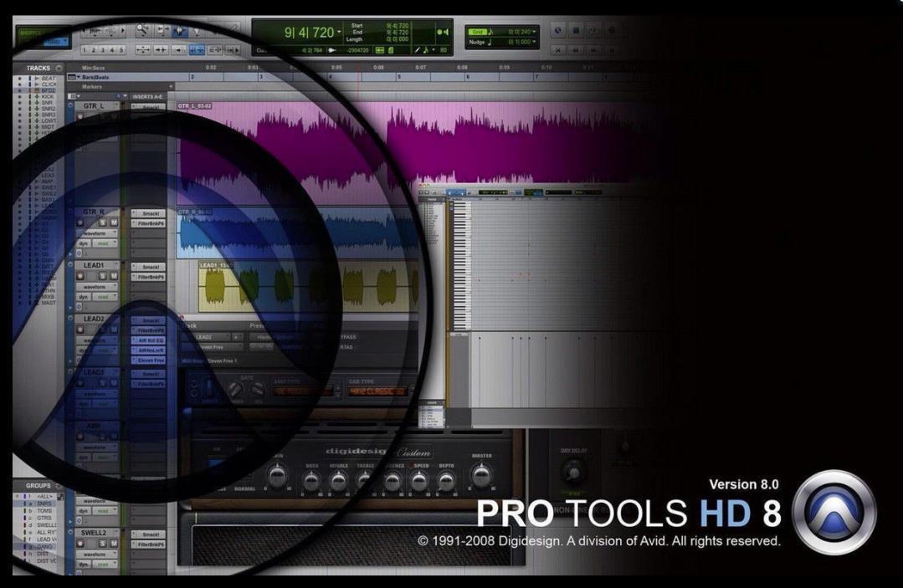This screenshot has height=588, width=903.
Task: Click the LEAD2 track name
Action: (94, 319)
